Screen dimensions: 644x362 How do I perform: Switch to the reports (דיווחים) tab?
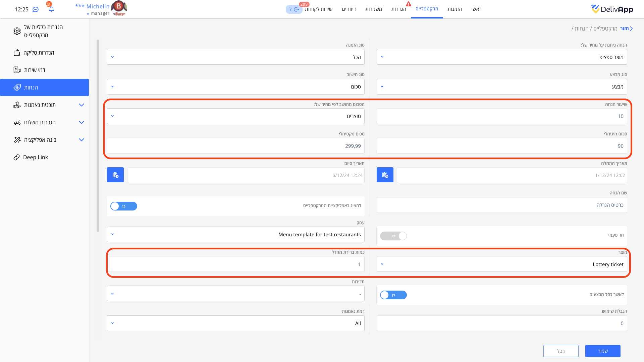[x=349, y=9]
